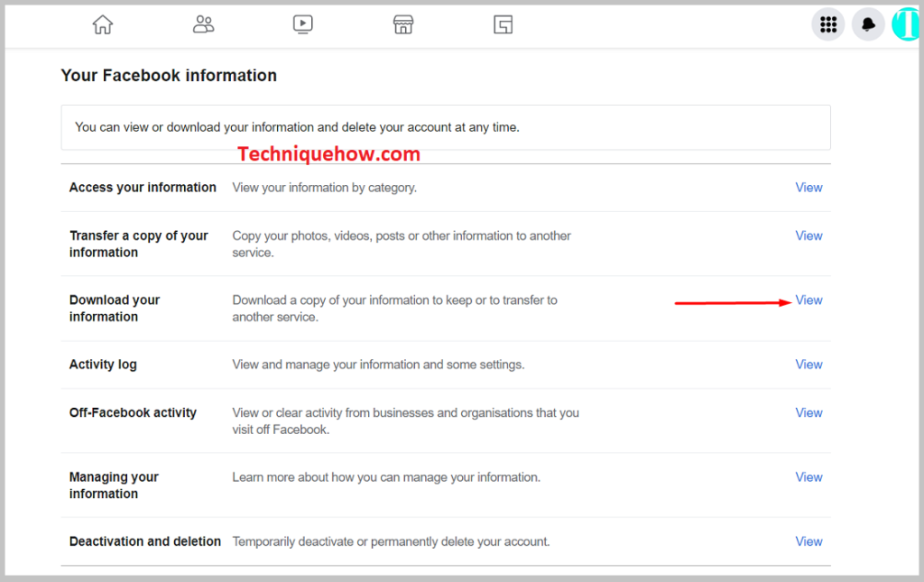This screenshot has height=582, width=924.
Task: Click 'Temporarily deactivate or permanently delete' description
Action: tap(391, 541)
